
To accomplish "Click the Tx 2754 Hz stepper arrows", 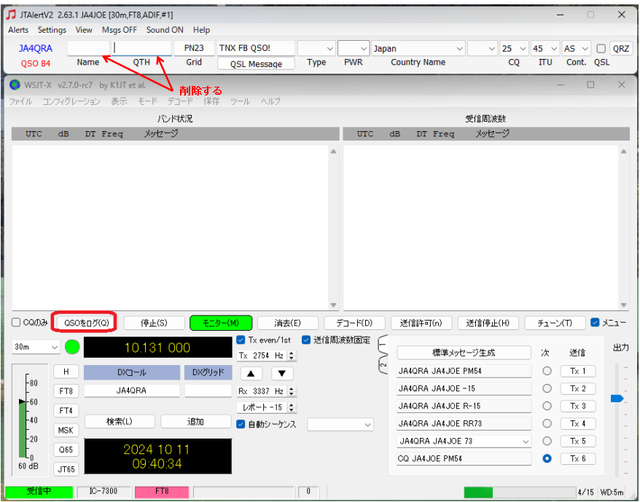I will (x=291, y=355).
